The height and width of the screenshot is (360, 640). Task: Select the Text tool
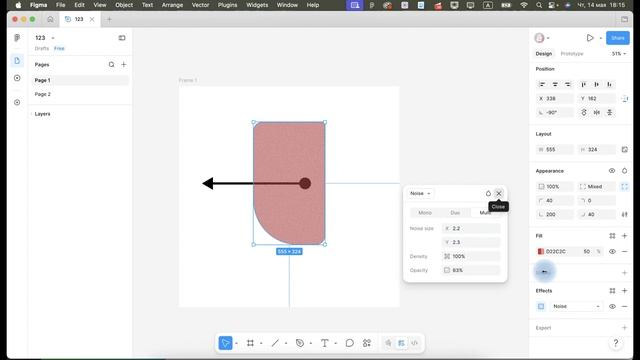(x=324, y=343)
